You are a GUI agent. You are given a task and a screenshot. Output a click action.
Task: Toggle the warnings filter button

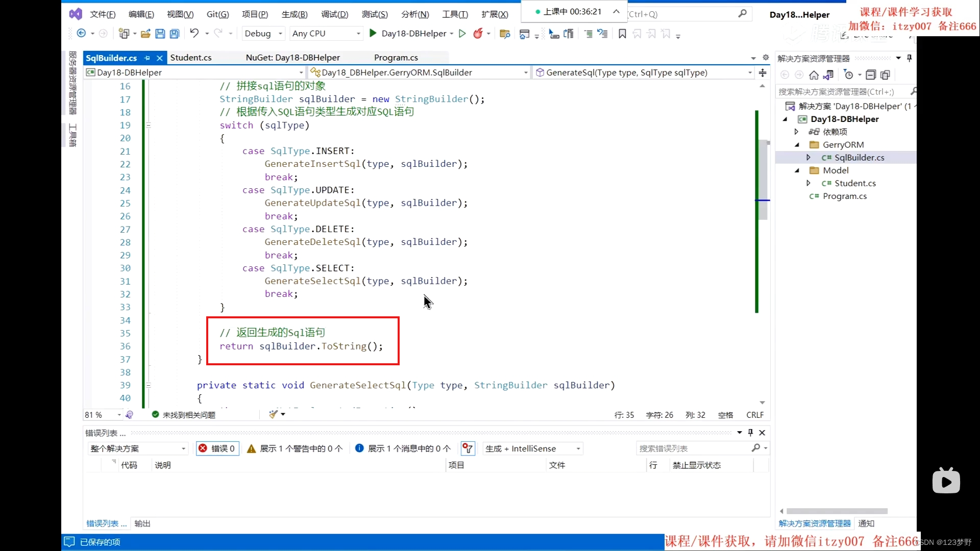point(295,448)
